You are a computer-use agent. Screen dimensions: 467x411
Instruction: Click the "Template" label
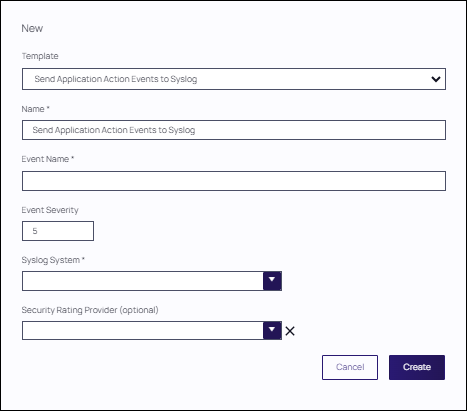point(40,56)
